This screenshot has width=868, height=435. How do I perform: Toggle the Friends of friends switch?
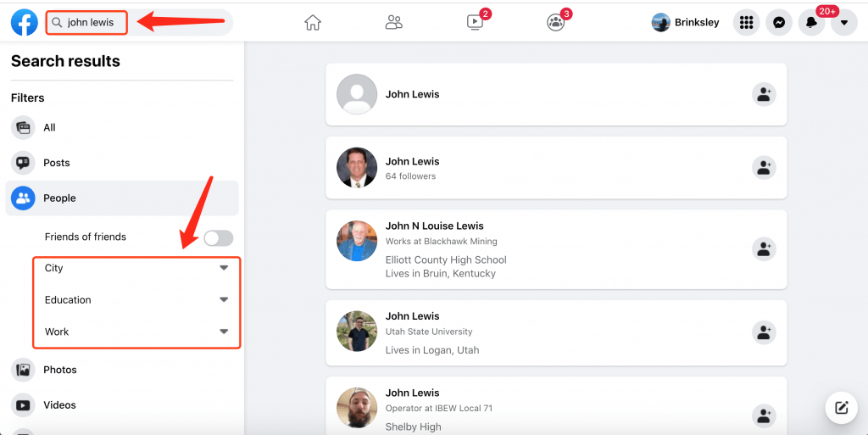[x=218, y=238]
